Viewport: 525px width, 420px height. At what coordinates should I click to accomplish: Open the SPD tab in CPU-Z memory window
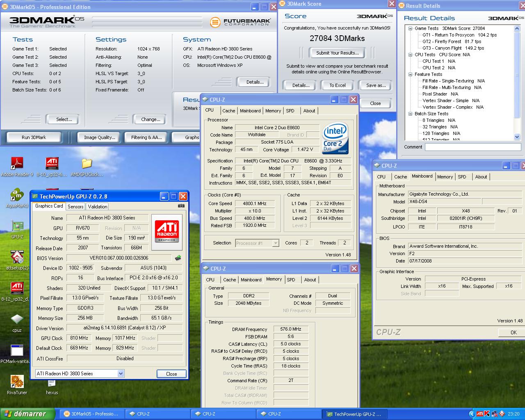291,280
